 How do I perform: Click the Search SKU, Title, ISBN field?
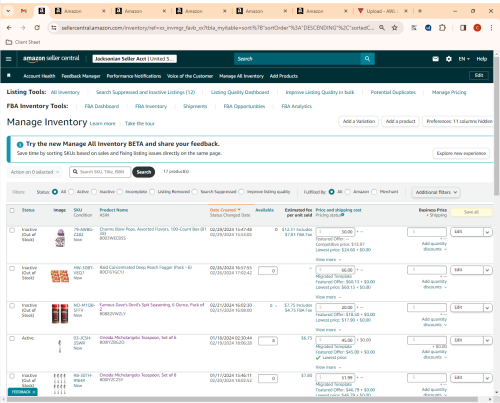pos(100,172)
